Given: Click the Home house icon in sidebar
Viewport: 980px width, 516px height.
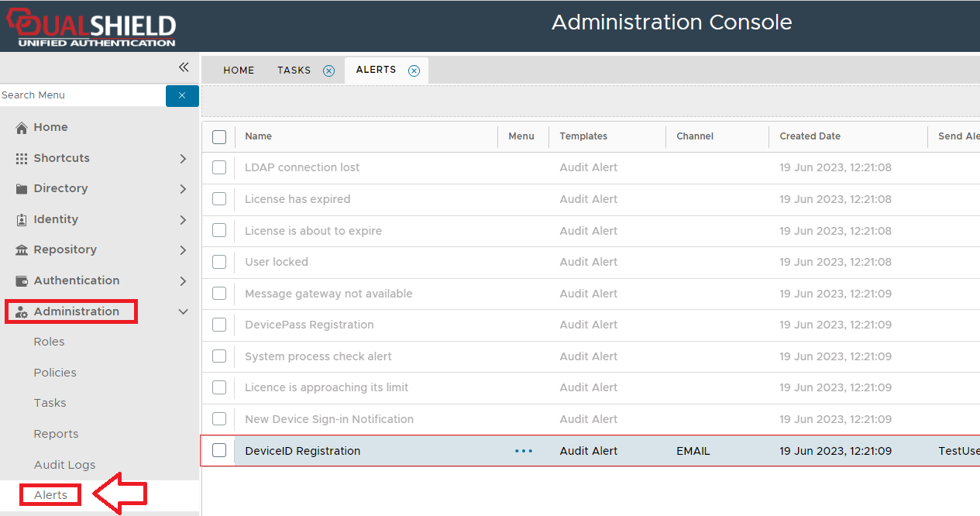Looking at the screenshot, I should [22, 128].
